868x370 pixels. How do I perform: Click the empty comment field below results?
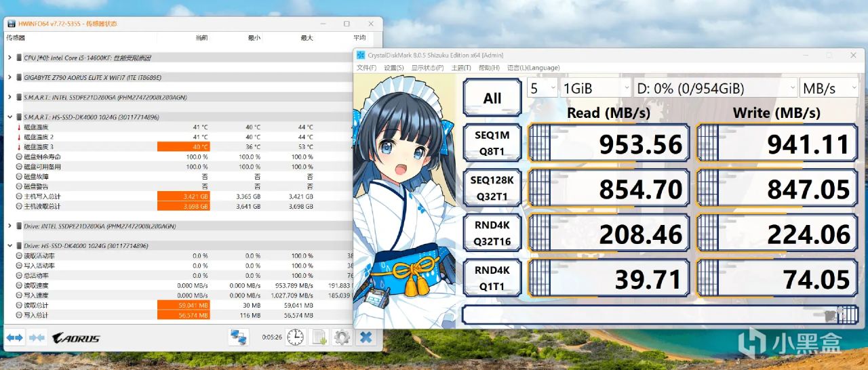tap(660, 314)
